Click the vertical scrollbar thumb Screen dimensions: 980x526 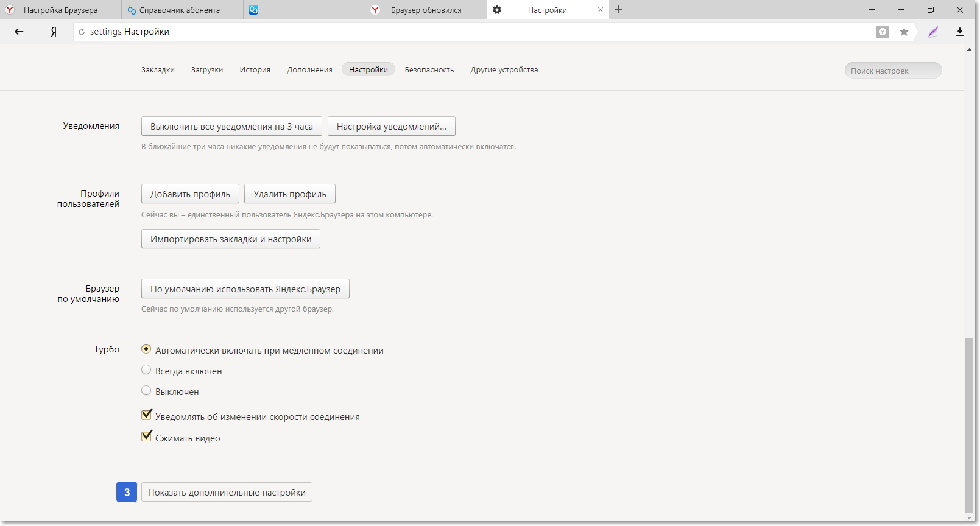pos(969,426)
